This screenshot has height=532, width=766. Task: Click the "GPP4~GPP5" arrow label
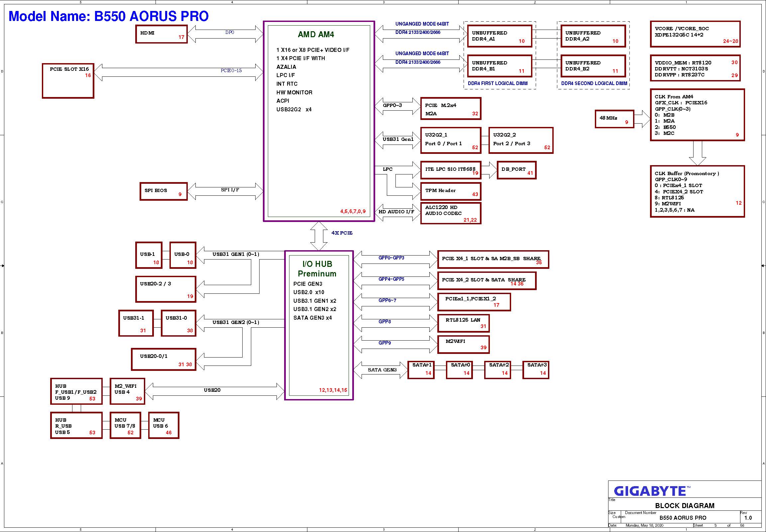(x=391, y=279)
